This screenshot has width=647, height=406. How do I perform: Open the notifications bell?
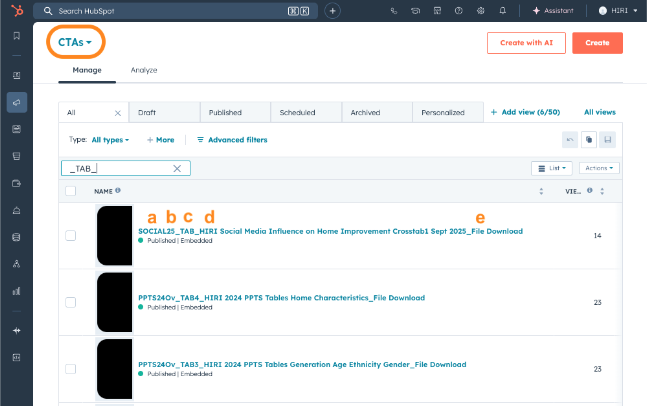(503, 10)
